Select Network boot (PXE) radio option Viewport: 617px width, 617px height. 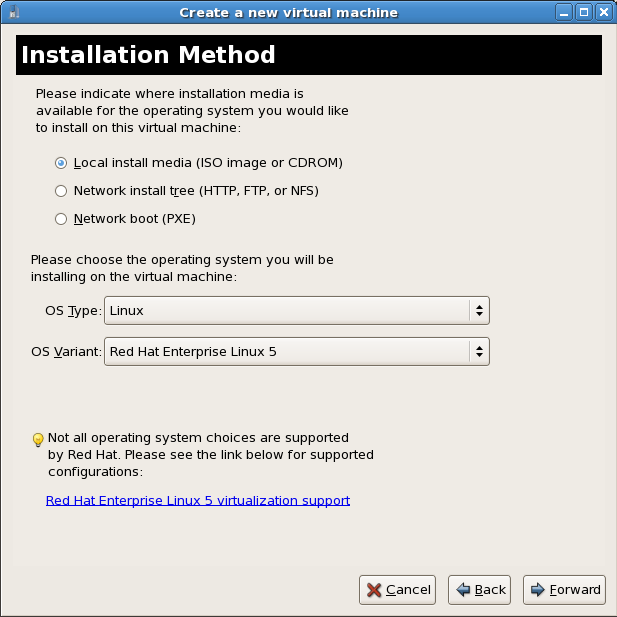[x=62, y=218]
